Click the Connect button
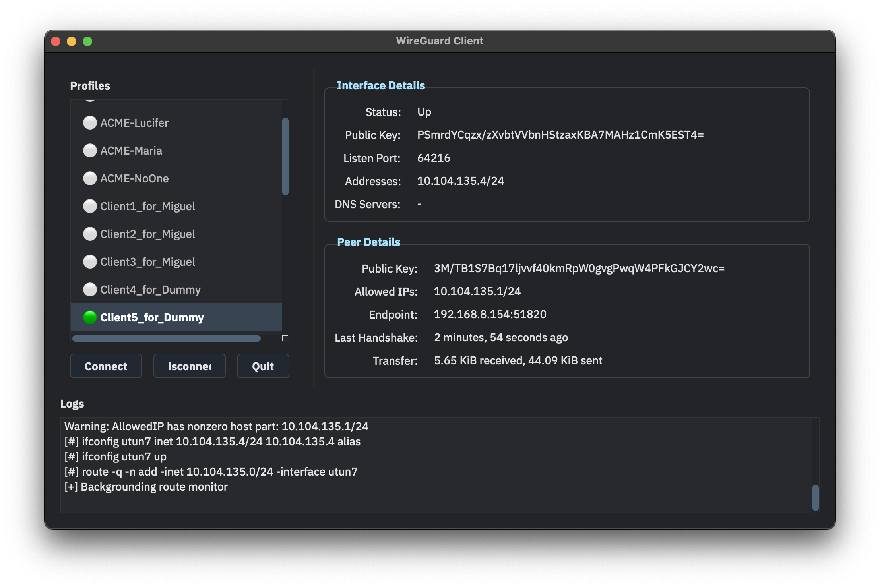This screenshot has height=588, width=880. click(x=106, y=366)
